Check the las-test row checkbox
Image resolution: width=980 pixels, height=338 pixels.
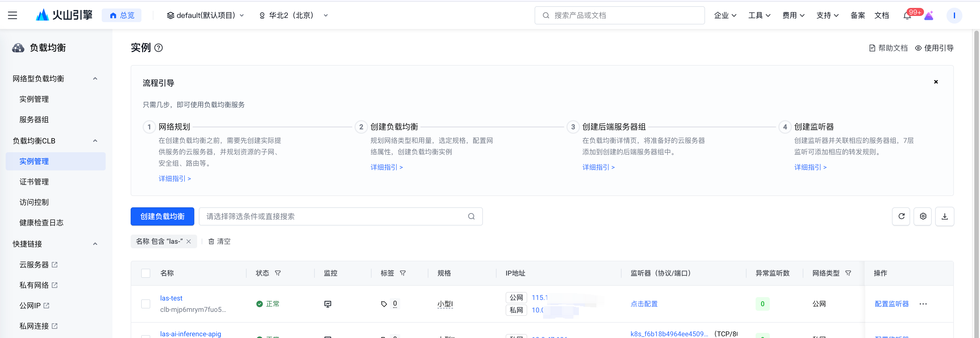(x=146, y=304)
